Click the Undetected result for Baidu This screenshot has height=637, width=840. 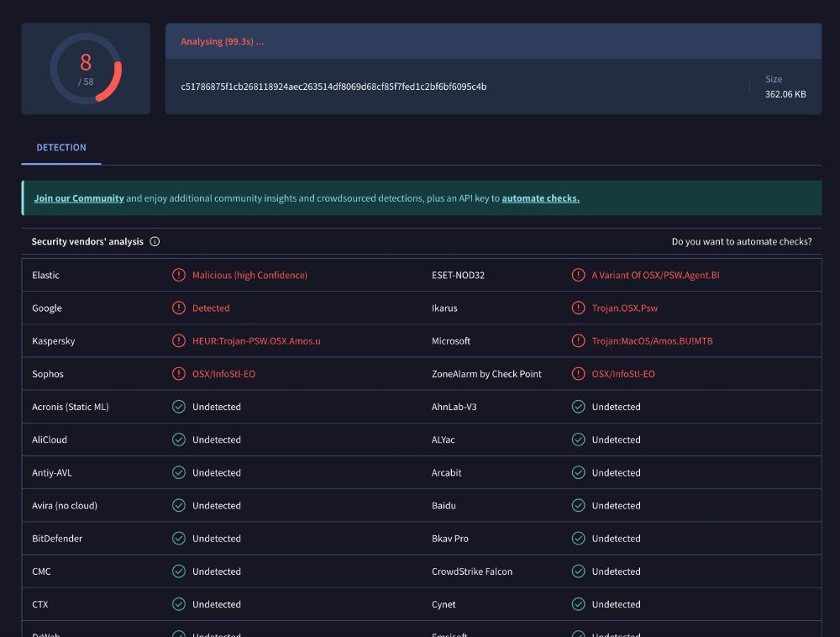pyautogui.click(x=616, y=506)
